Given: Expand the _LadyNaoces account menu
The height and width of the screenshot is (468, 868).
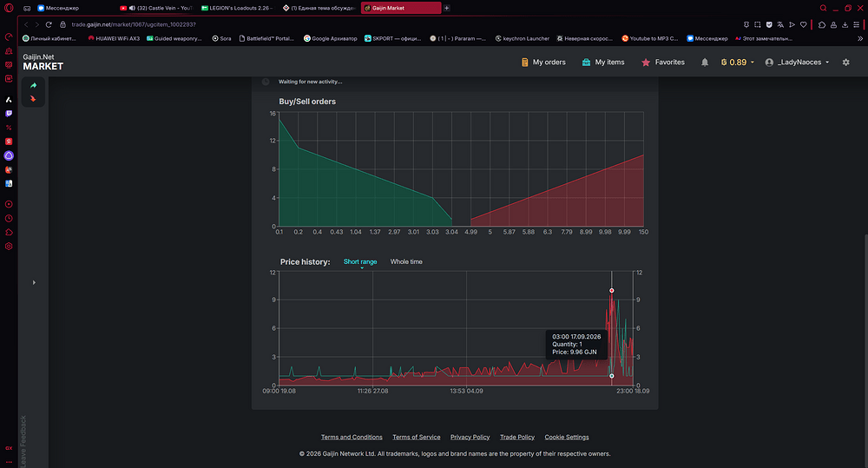Looking at the screenshot, I should 798,62.
